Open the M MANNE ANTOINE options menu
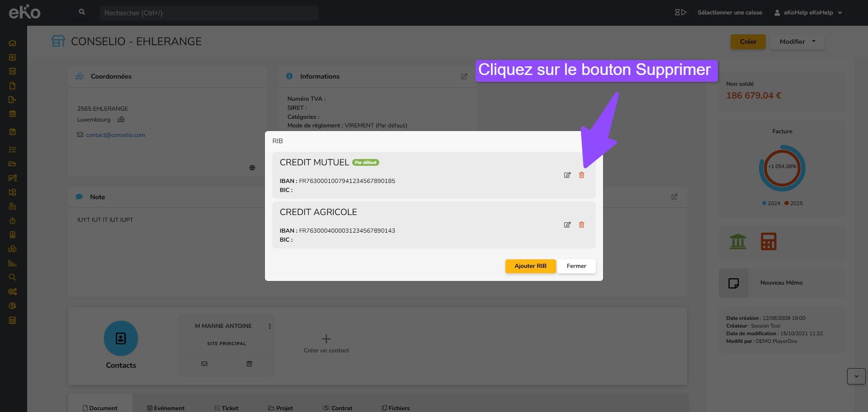The image size is (868, 412). [x=270, y=326]
